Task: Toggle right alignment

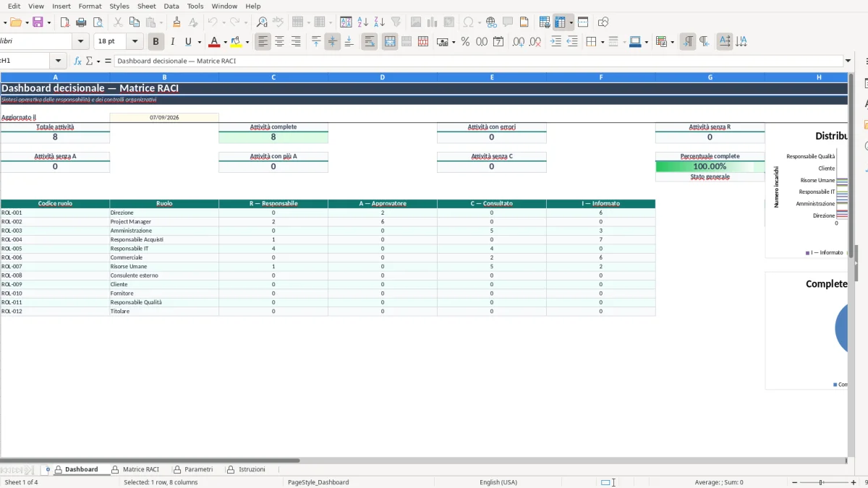Action: [296, 42]
